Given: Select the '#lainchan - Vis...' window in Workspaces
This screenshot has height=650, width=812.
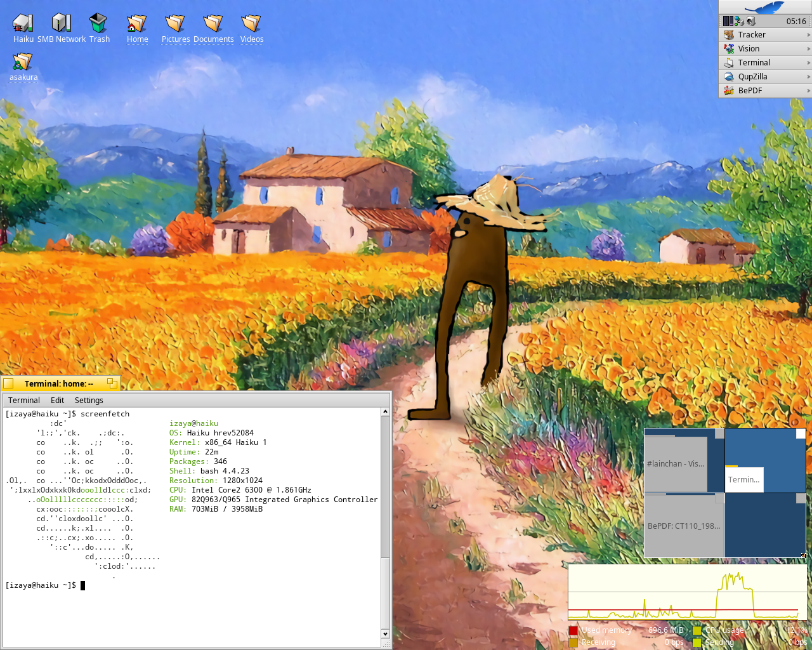Looking at the screenshot, I should [676, 464].
